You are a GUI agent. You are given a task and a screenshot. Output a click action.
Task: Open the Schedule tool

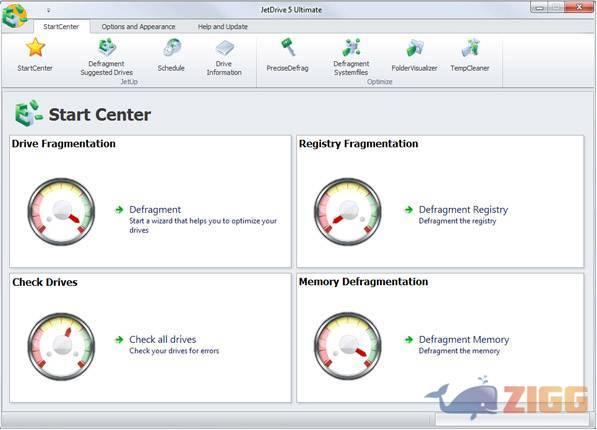(x=171, y=55)
